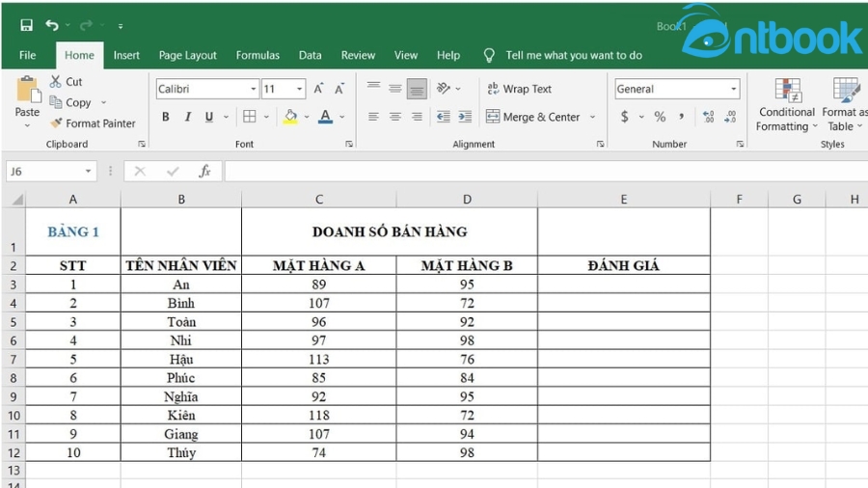868x488 pixels.
Task: Decrease font size with the smaller A icon
Action: [339, 89]
